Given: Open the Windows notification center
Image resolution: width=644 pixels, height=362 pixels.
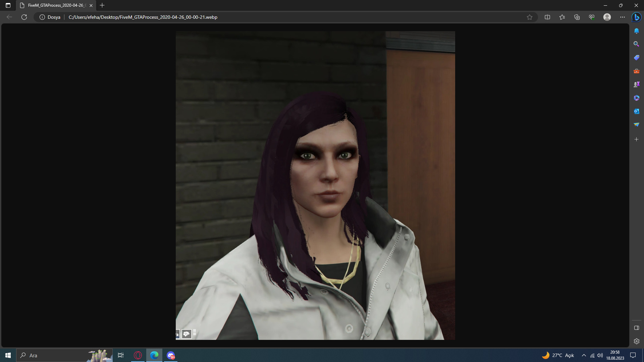Looking at the screenshot, I should 633,355.
